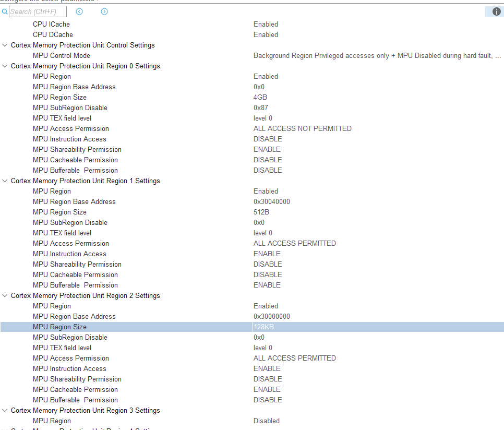The height and width of the screenshot is (430, 504).
Task: Open Region 0 size 4GB dropdown
Action: tap(260, 98)
